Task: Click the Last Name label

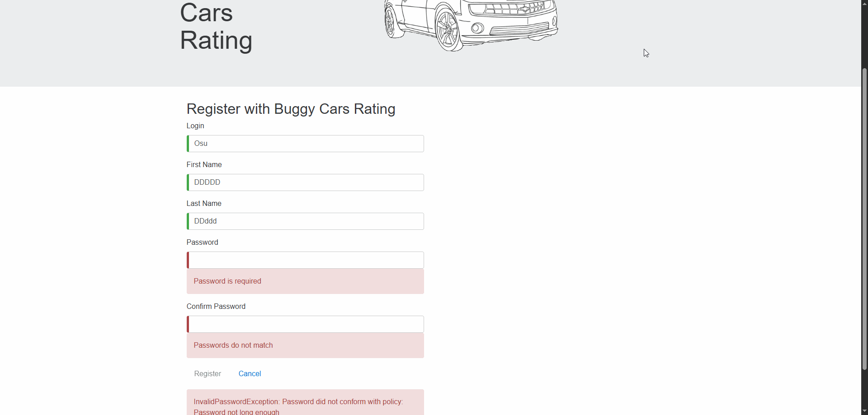Action: [x=204, y=204]
